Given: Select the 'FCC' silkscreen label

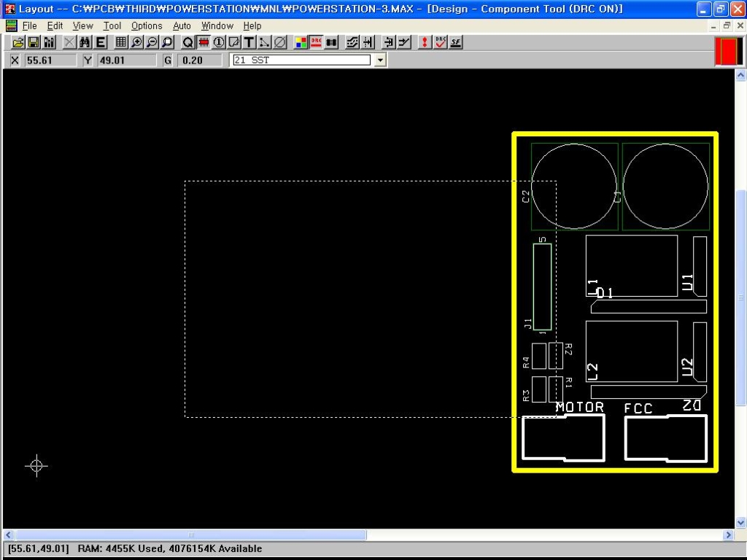Looking at the screenshot, I should click(x=638, y=408).
